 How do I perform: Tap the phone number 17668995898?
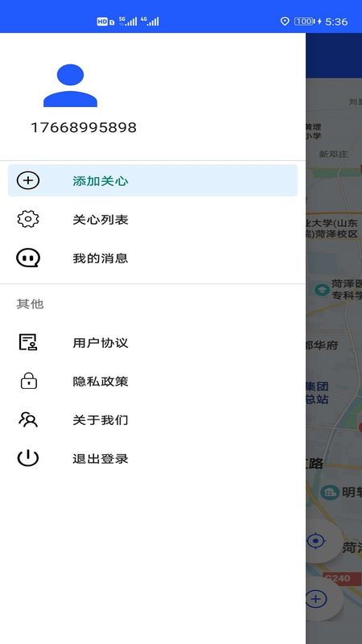pos(84,128)
